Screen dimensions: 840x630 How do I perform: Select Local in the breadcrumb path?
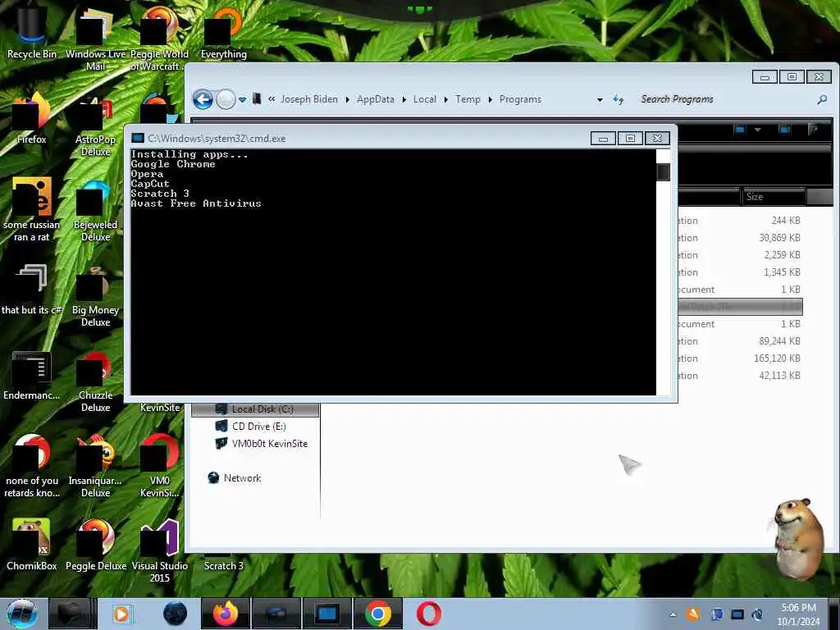[x=424, y=99]
